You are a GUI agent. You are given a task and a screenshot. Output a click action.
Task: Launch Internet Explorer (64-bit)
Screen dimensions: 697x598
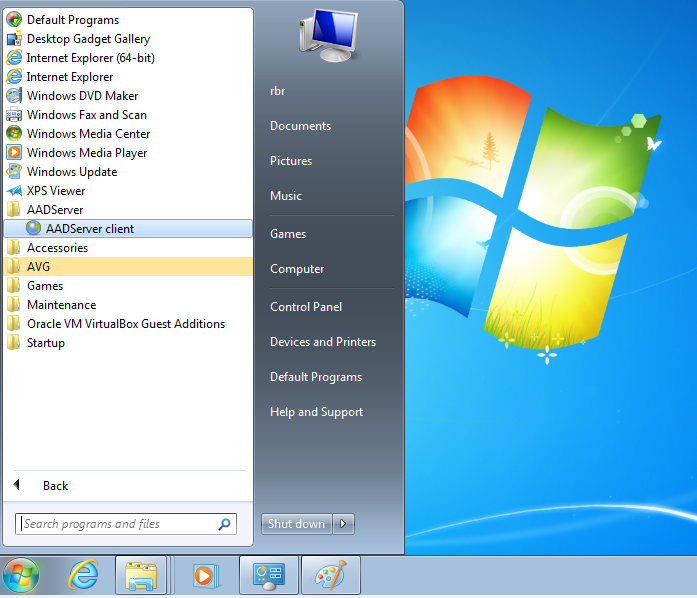point(90,58)
